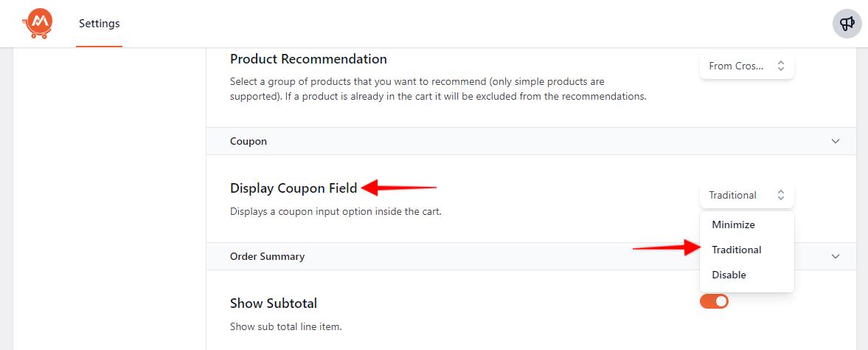Toggle the Show Subtotal switch

[714, 301]
